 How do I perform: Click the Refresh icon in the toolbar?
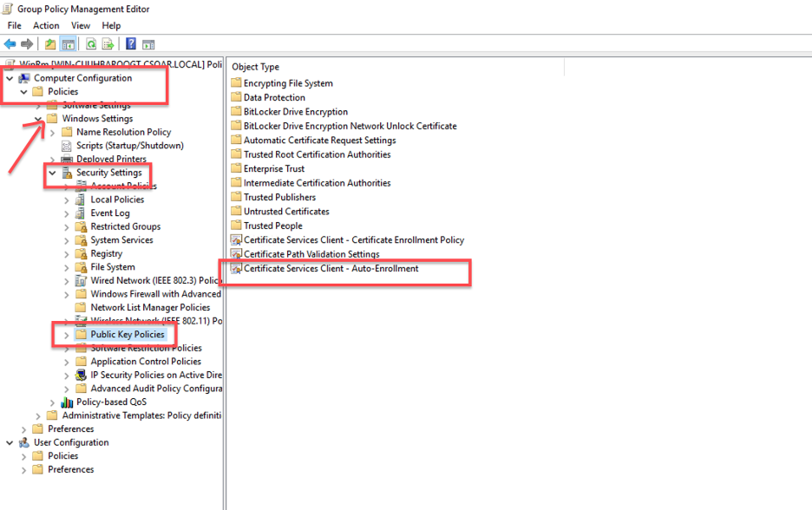pyautogui.click(x=91, y=43)
